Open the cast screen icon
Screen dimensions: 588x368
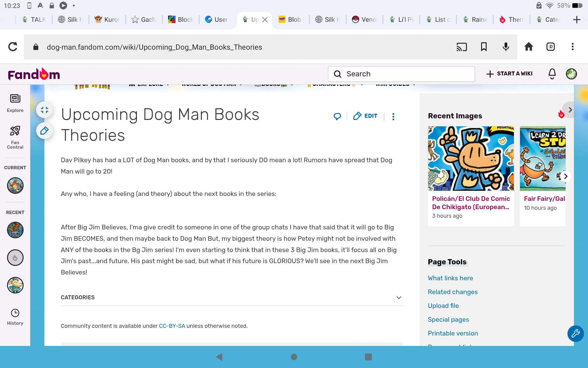click(x=462, y=47)
